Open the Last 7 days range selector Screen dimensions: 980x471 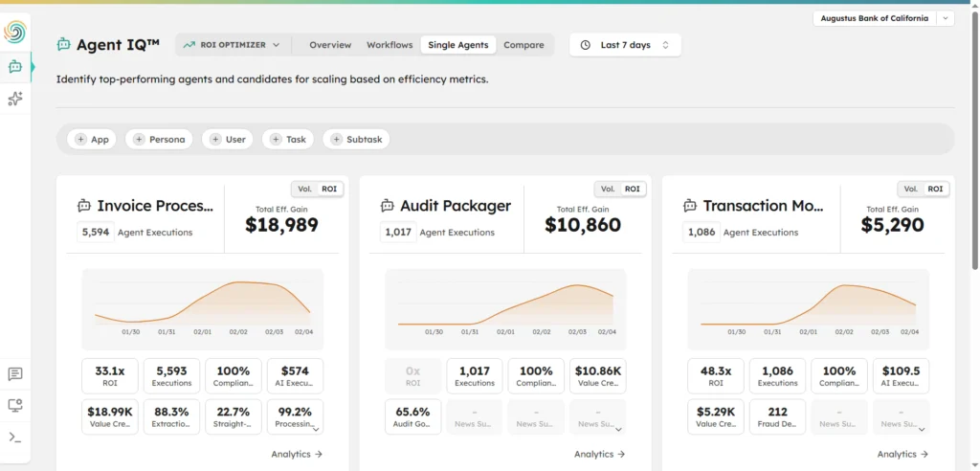[625, 45]
